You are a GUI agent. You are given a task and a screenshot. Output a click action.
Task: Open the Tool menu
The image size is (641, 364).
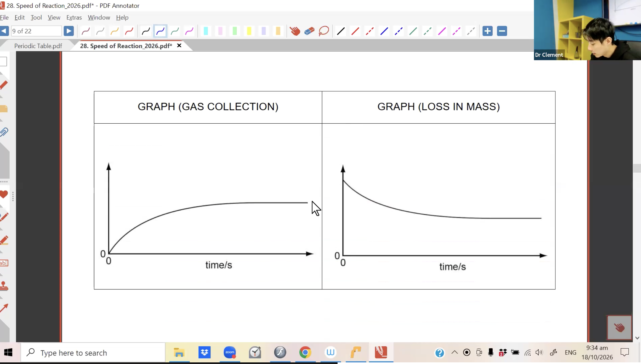point(36,17)
